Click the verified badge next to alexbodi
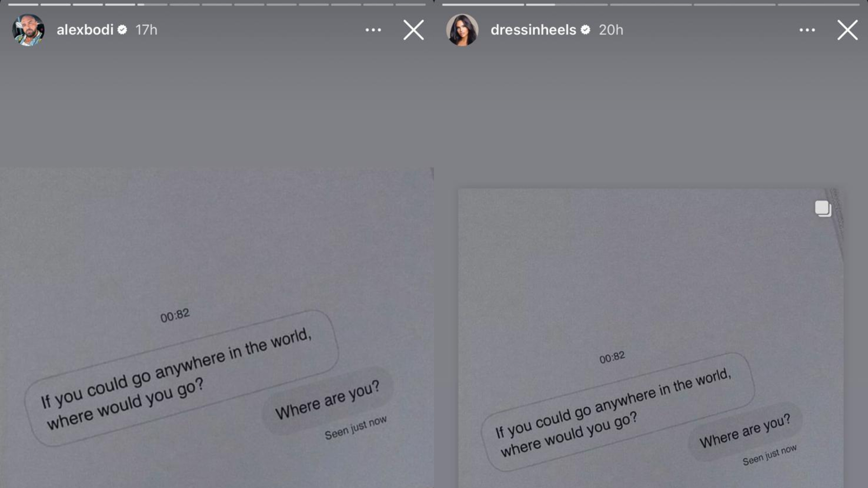868x488 pixels. pos(122,30)
